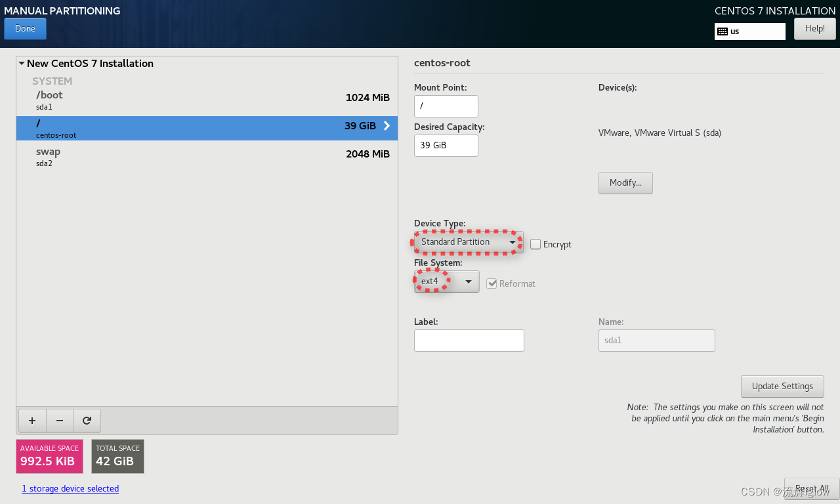
Task: Click the arrow chevron on root partition row
Action: pos(387,126)
